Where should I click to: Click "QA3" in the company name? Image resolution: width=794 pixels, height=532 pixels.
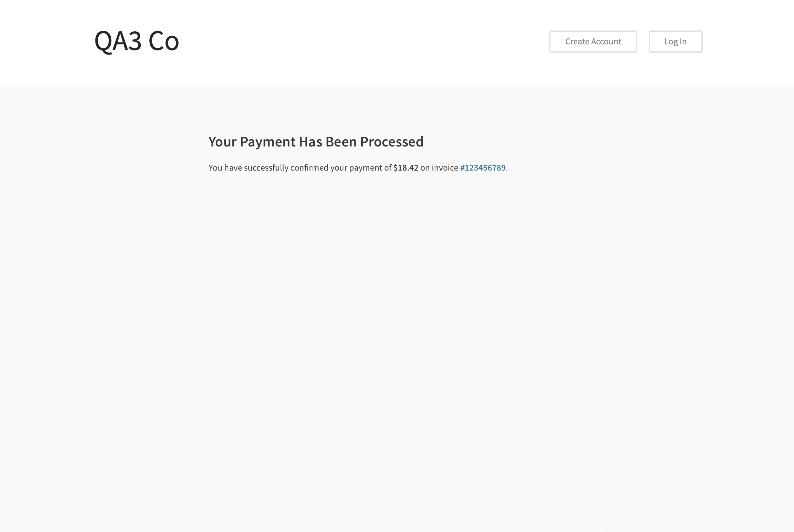[x=118, y=41]
